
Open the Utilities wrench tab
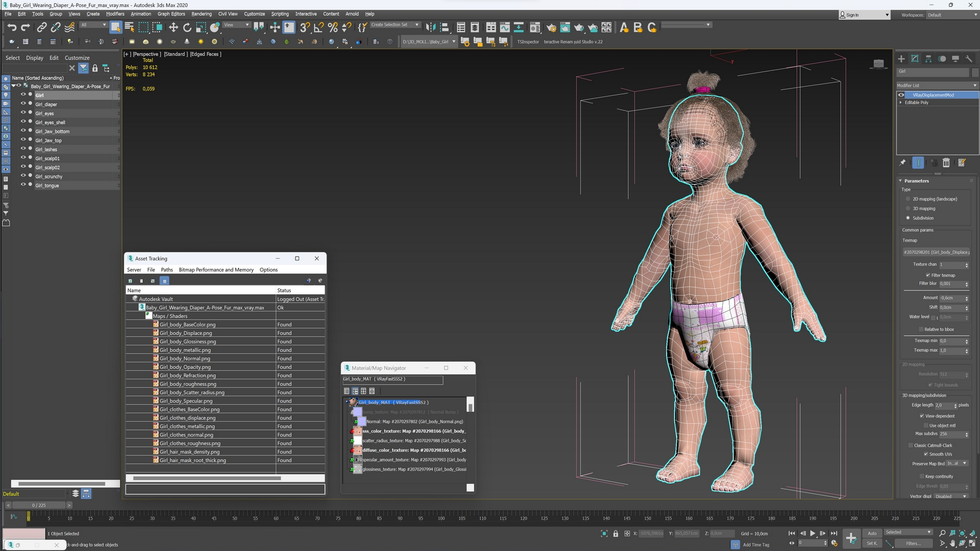(x=969, y=59)
